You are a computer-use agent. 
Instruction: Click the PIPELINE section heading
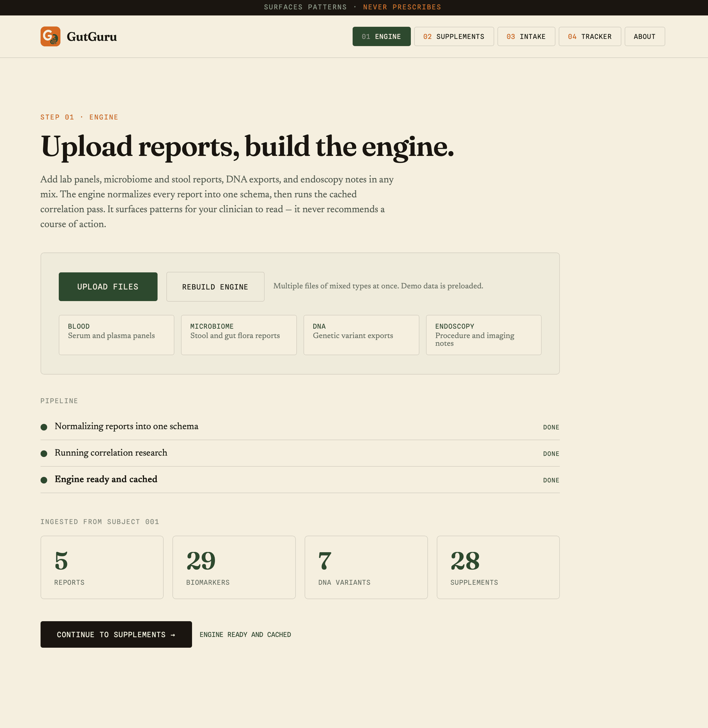point(59,401)
